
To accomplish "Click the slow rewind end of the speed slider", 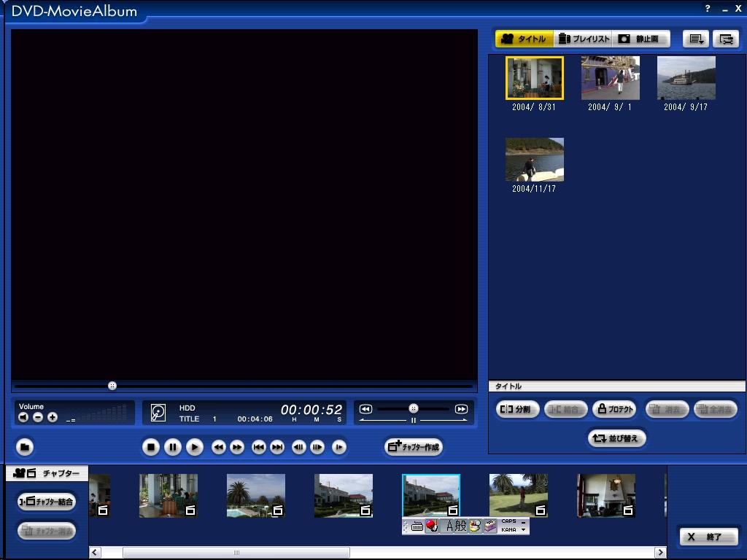I will tap(365, 409).
